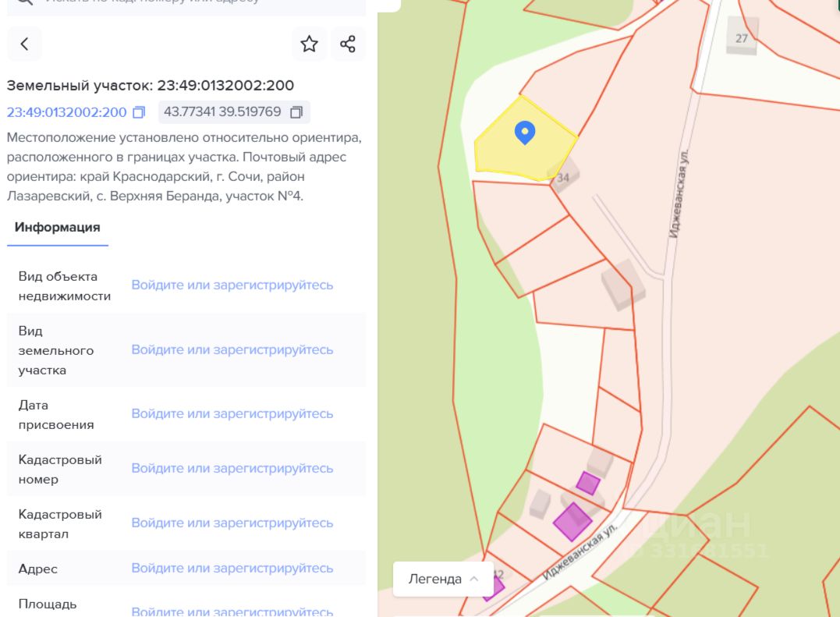Log in link for Кадастровый номер row
The height and width of the screenshot is (617, 840).
click(x=232, y=469)
